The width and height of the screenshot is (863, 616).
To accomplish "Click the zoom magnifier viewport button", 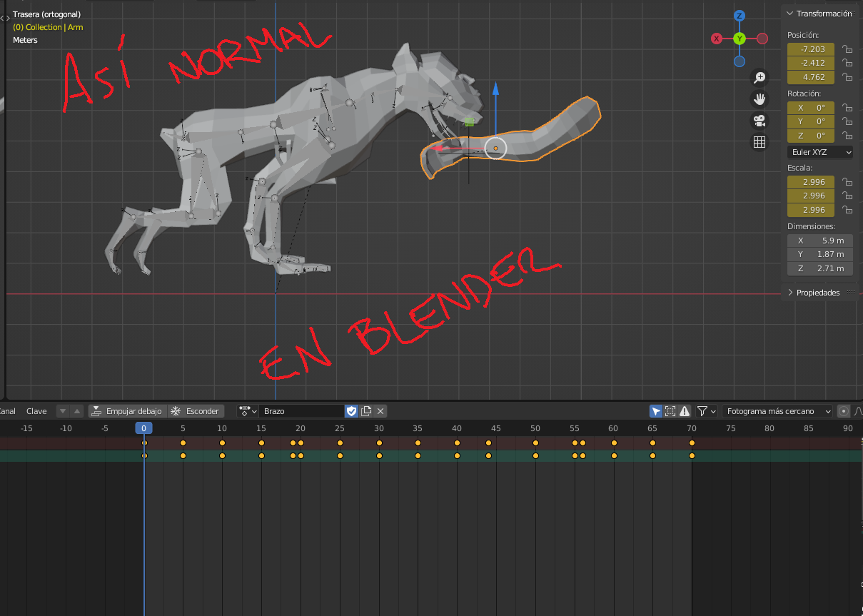I will pyautogui.click(x=759, y=77).
